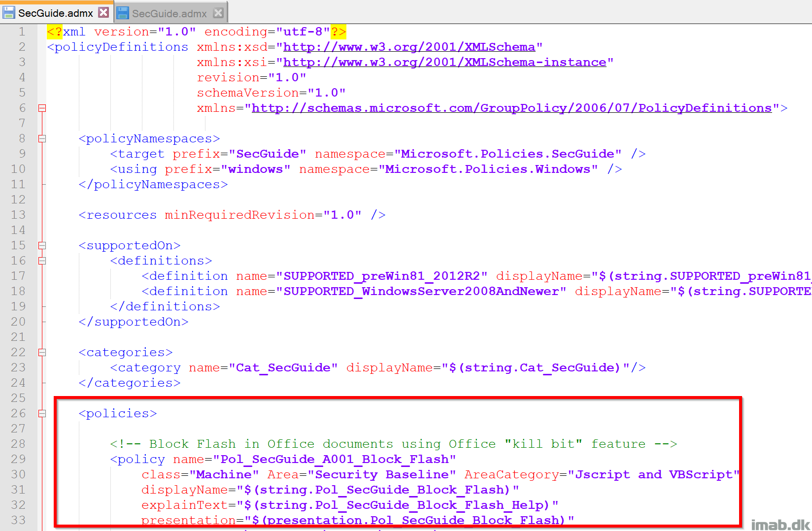Collapse the supportedOn fold on line 15
The height and width of the screenshot is (531, 812).
(x=42, y=245)
